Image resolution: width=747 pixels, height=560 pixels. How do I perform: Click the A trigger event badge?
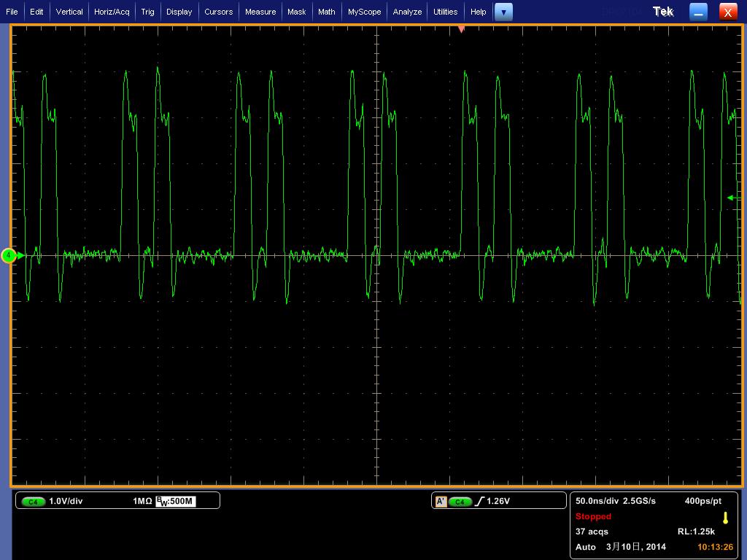tap(441, 502)
